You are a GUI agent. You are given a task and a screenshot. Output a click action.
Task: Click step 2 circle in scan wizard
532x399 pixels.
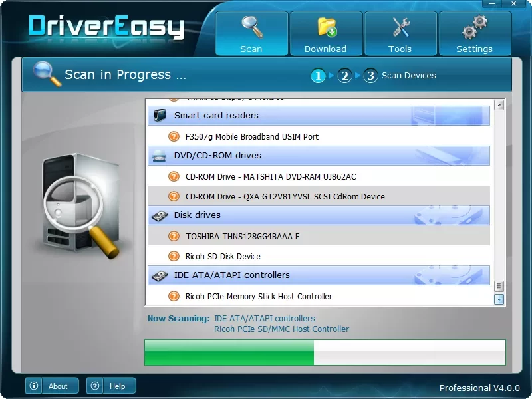pos(344,76)
